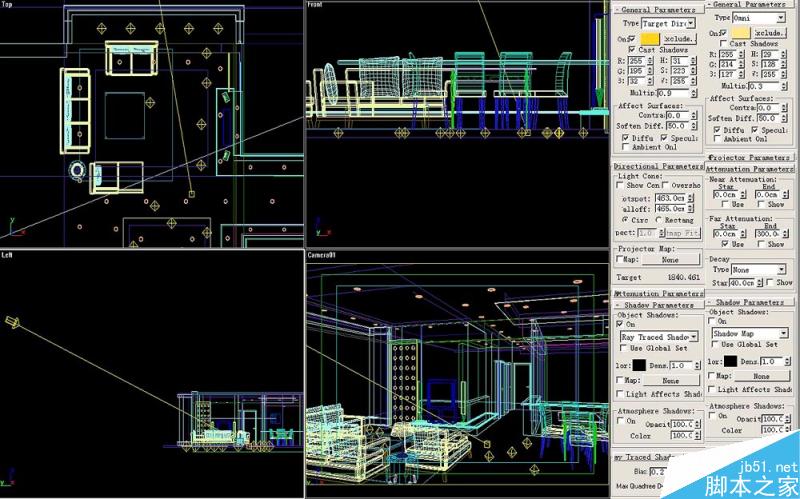Enable Near Attenuation Show checkbox
The image size is (800, 499).
click(761, 204)
